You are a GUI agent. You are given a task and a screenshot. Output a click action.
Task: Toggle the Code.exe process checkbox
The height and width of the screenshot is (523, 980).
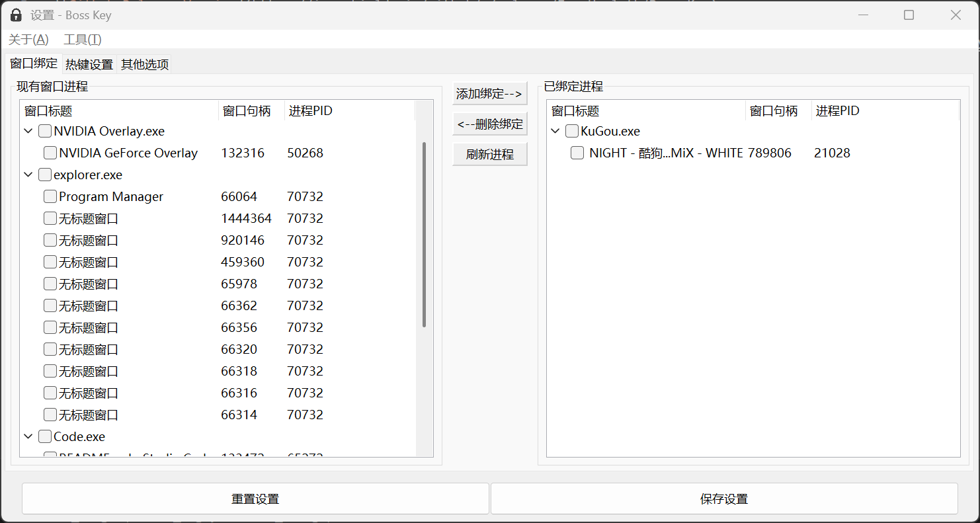[45, 436]
